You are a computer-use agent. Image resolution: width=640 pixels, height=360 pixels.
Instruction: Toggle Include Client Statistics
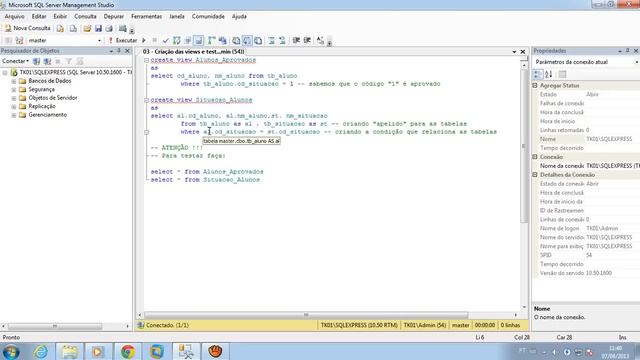[222, 40]
